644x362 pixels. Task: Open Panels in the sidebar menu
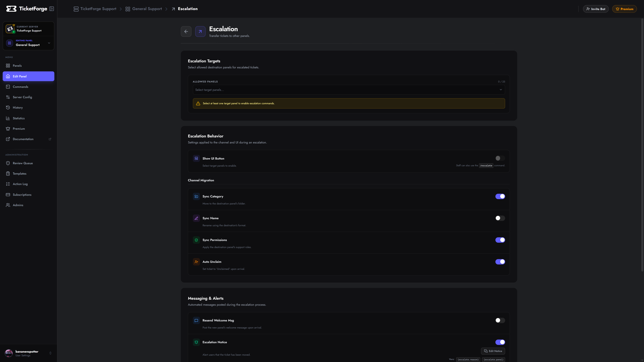click(29, 66)
